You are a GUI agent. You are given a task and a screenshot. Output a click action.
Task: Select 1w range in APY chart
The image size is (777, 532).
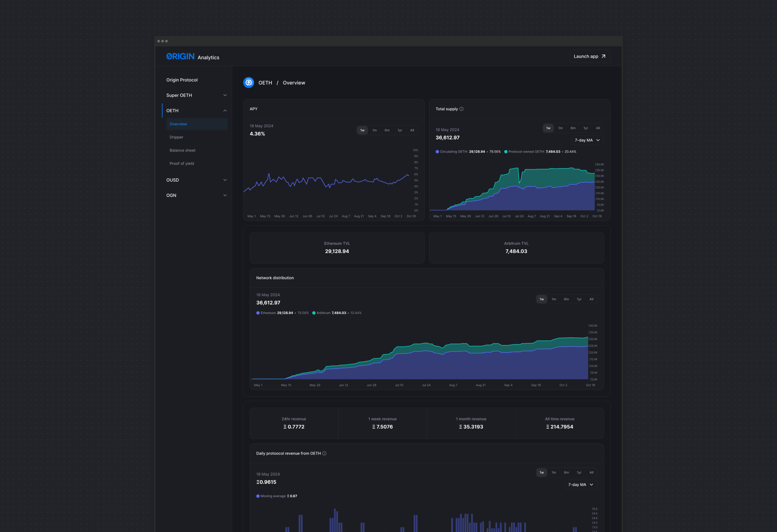pyautogui.click(x=362, y=130)
